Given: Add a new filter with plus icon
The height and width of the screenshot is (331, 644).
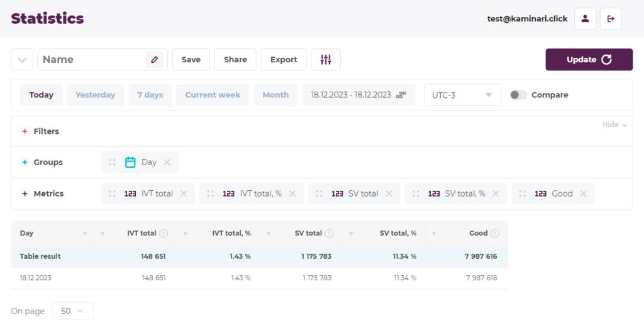Looking at the screenshot, I should tap(25, 131).
